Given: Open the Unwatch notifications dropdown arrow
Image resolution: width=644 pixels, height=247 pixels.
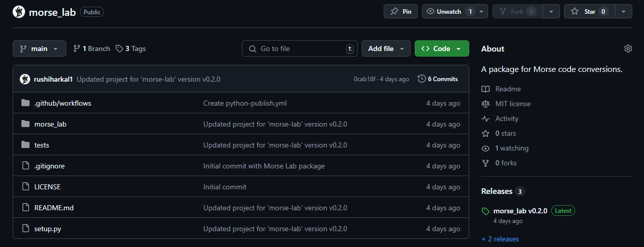Looking at the screenshot, I should 482,11.
